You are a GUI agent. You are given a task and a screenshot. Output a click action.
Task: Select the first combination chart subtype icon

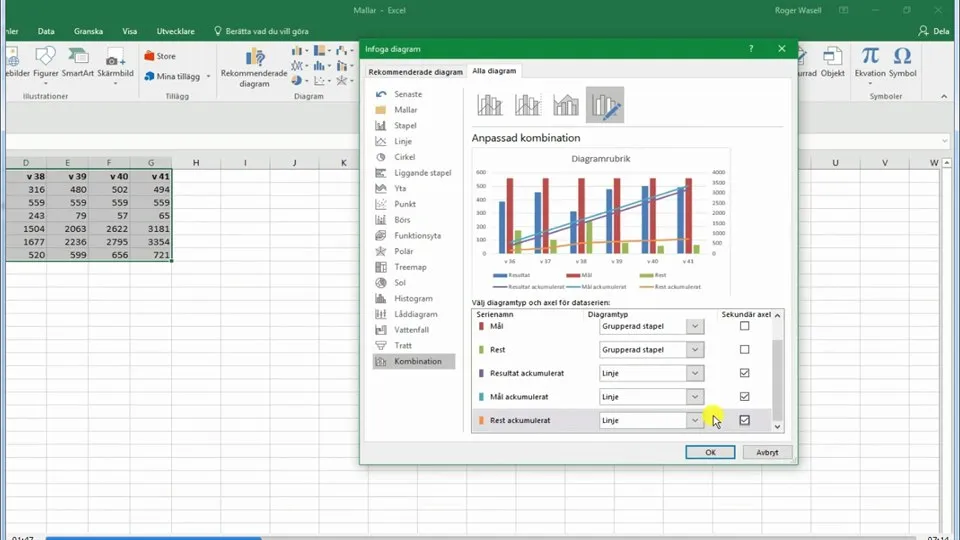tap(489, 104)
